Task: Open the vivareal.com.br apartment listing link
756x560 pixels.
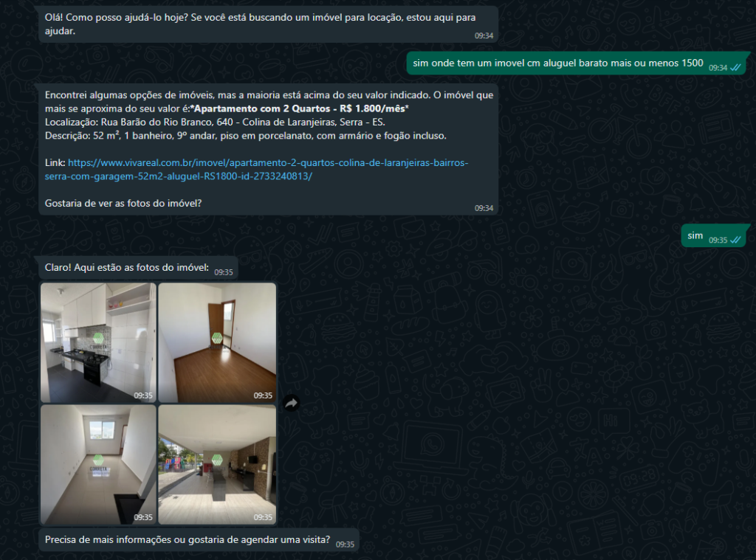Action: pos(256,169)
